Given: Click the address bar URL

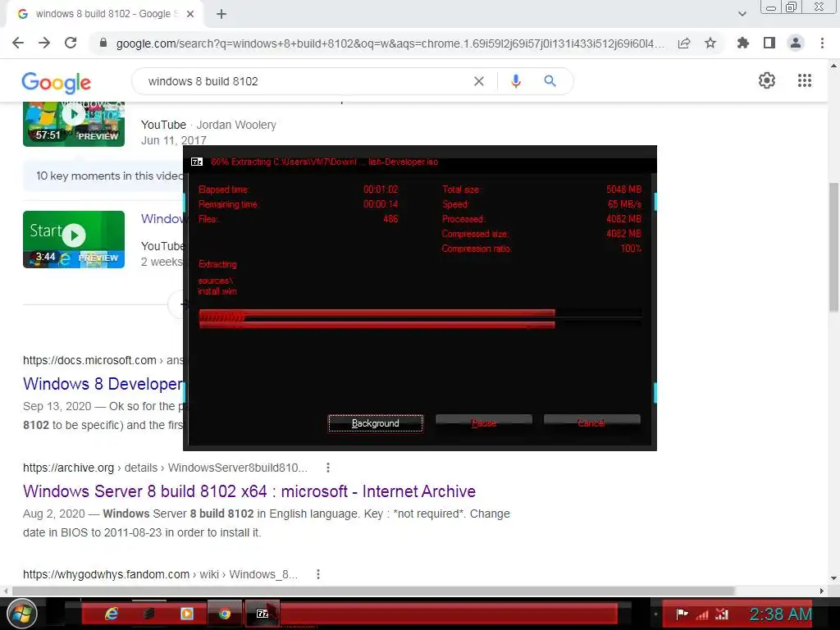Looking at the screenshot, I should pos(390,43).
